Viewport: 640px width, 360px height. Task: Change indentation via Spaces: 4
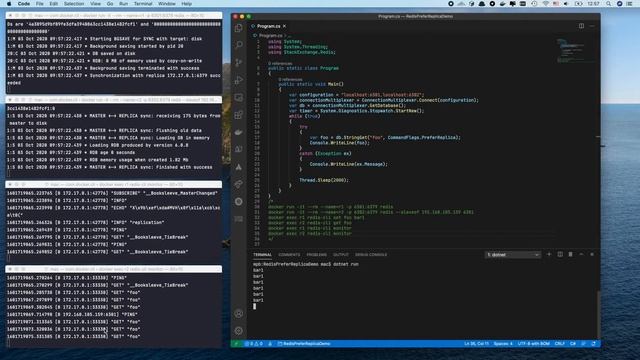(503, 344)
